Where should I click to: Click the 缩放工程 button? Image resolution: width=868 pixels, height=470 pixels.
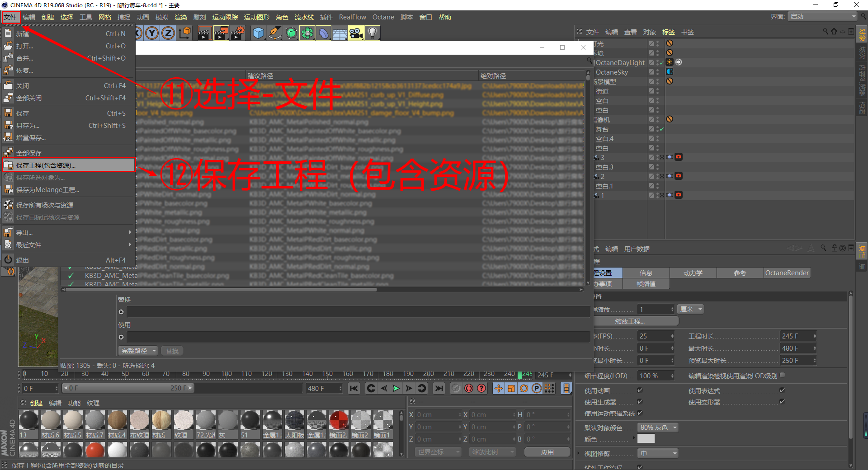pyautogui.click(x=630, y=321)
